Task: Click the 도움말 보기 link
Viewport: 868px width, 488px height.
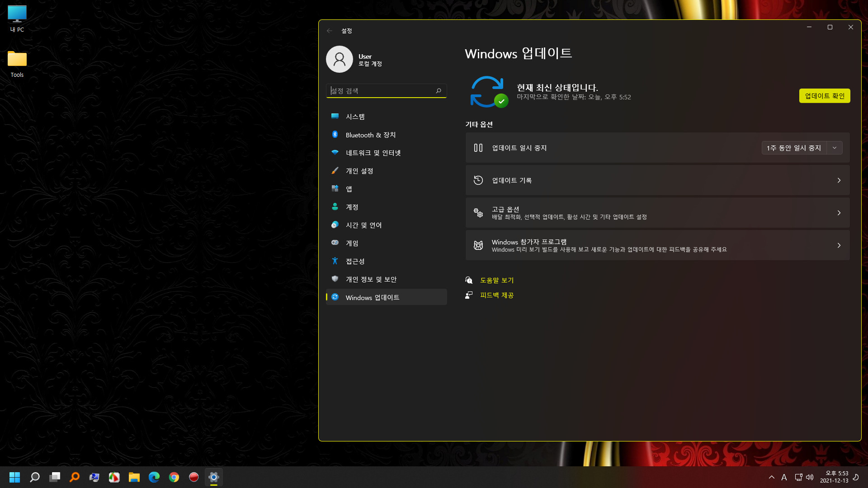Action: click(497, 280)
